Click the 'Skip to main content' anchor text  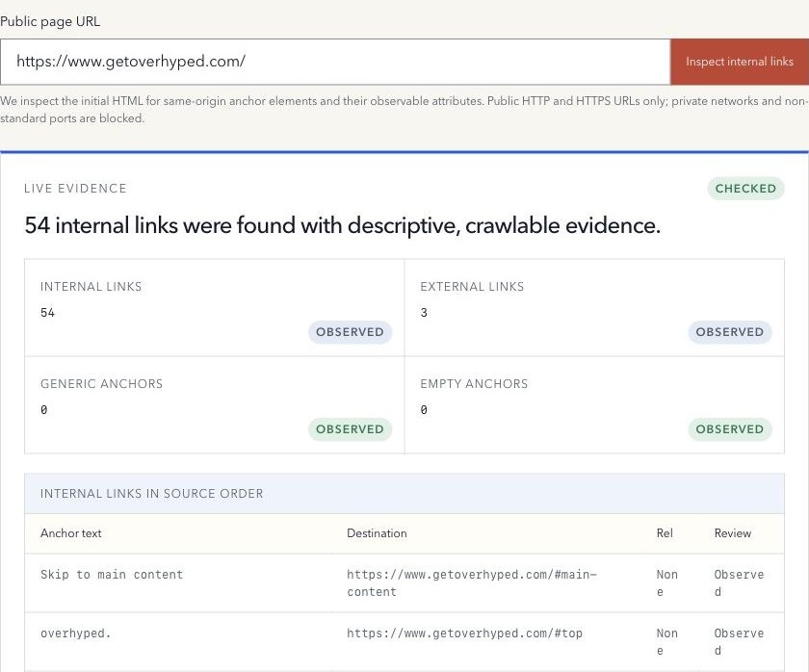(x=112, y=575)
